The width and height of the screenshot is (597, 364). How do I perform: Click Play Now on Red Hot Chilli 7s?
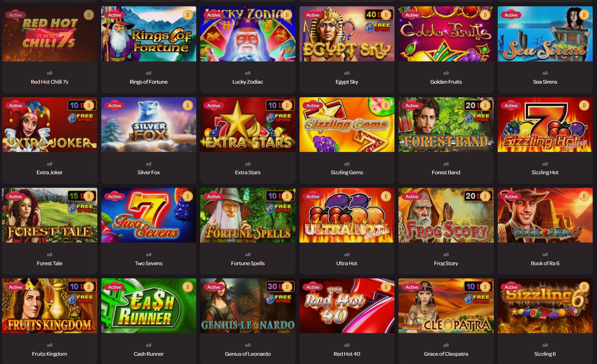(49, 36)
